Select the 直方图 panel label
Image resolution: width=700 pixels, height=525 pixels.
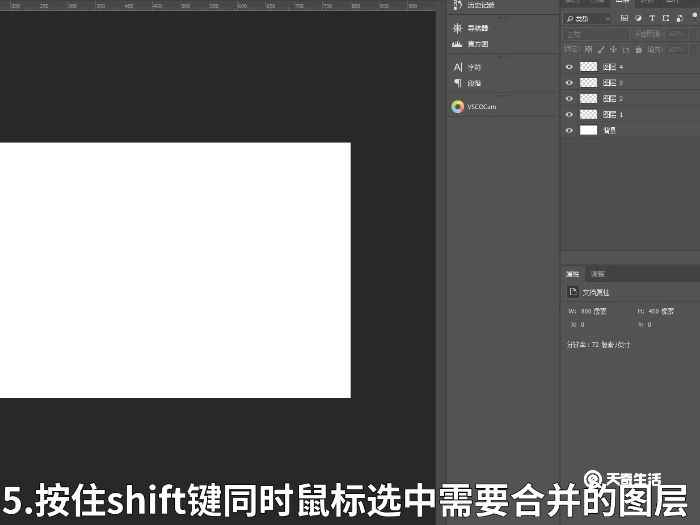tap(478, 44)
